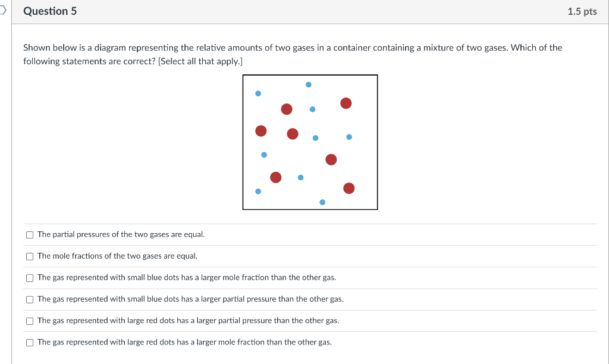Click the topmost red dot in the box

346,103
